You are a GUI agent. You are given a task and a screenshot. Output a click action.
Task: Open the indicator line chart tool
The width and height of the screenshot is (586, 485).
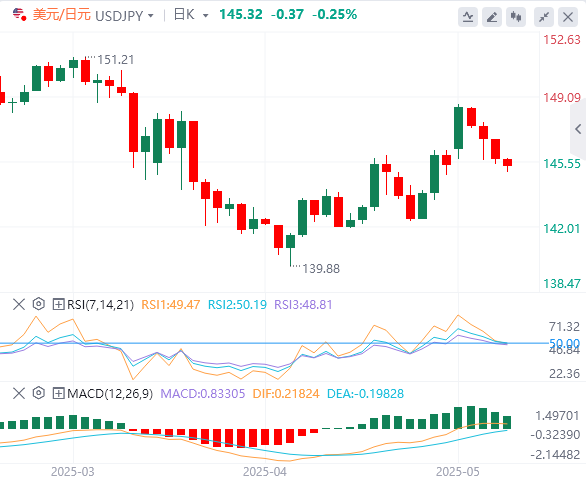click(468, 17)
